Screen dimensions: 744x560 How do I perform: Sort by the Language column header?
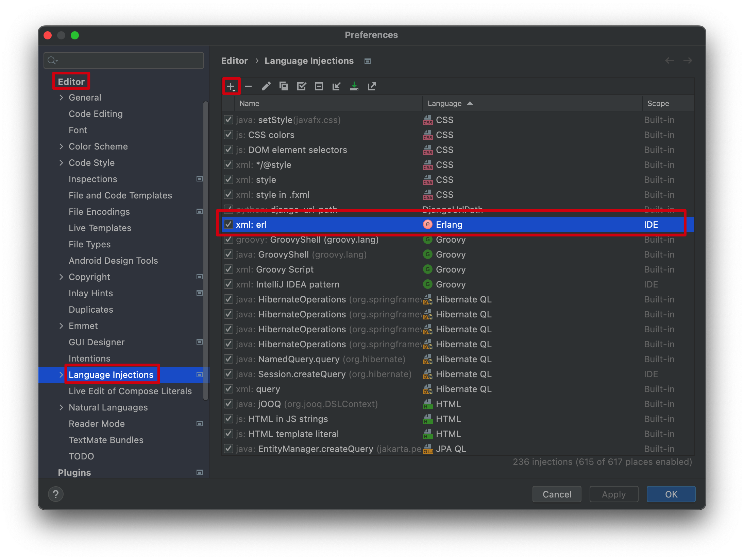(444, 103)
